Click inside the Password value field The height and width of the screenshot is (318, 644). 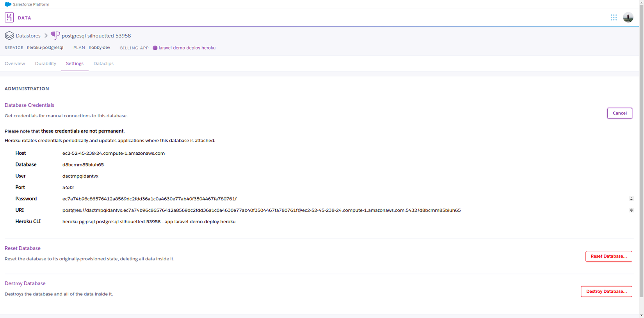click(x=347, y=199)
